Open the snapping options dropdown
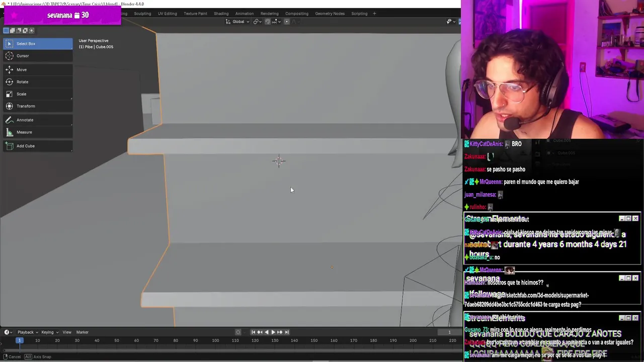This screenshot has height=362, width=644. pos(276,22)
